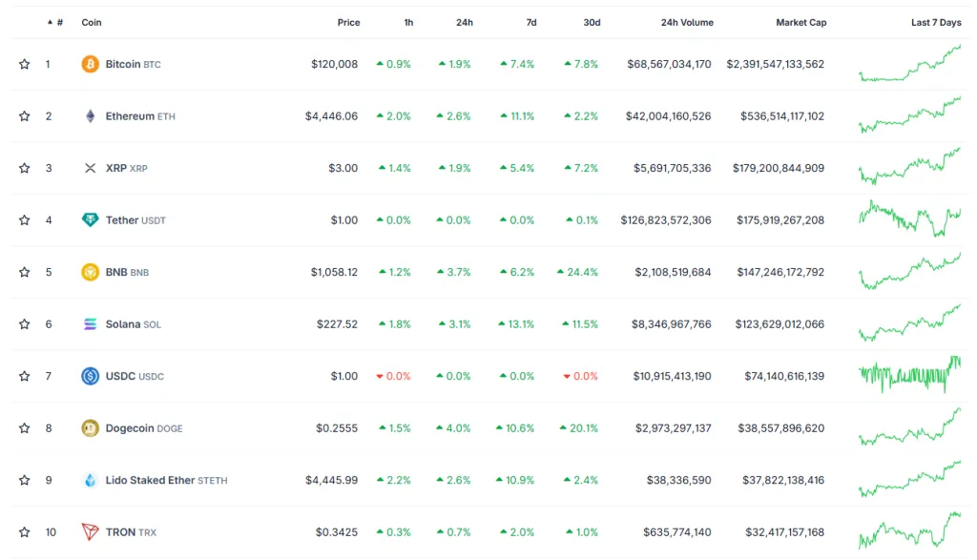Screen dimensions: 977x560
Task: Toggle the favorite star for Bitcoin
Action: 24,64
